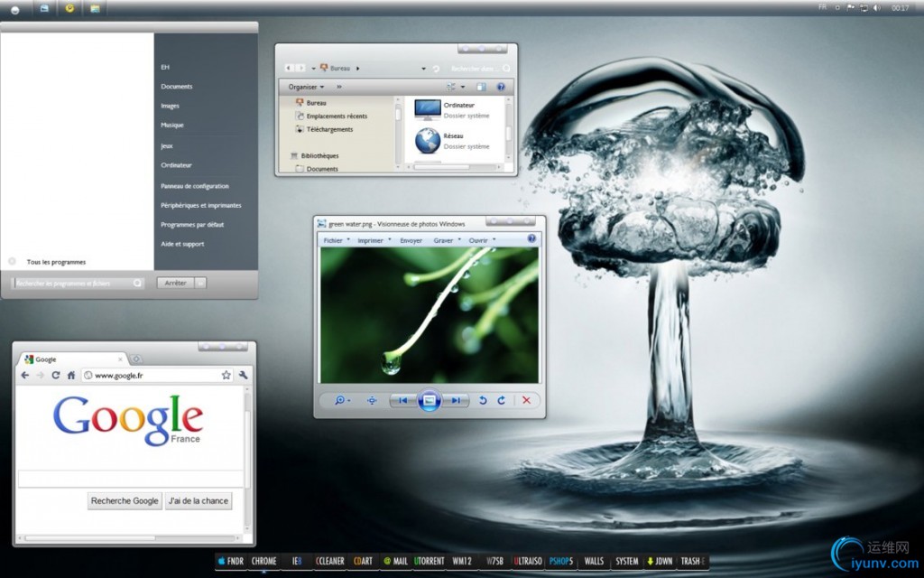Open the Ordinateur item in Explorer

[x=452, y=109]
